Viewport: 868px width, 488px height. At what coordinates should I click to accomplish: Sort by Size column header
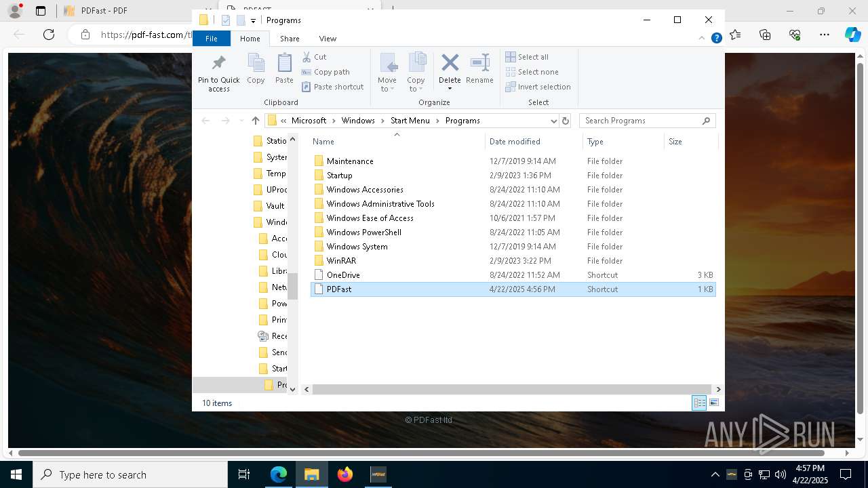pos(690,142)
